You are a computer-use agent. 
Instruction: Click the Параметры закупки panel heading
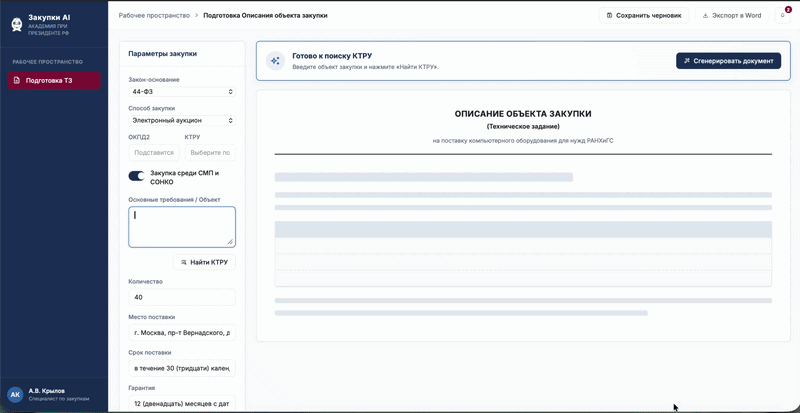tap(163, 54)
